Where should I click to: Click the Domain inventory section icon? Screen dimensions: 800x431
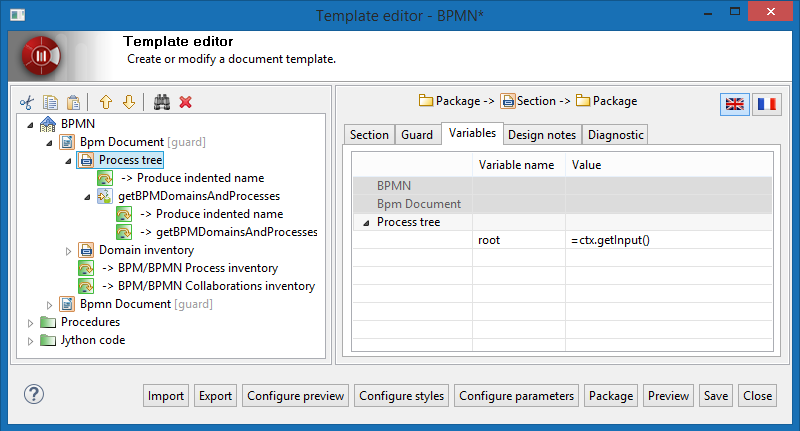pyautogui.click(x=86, y=250)
